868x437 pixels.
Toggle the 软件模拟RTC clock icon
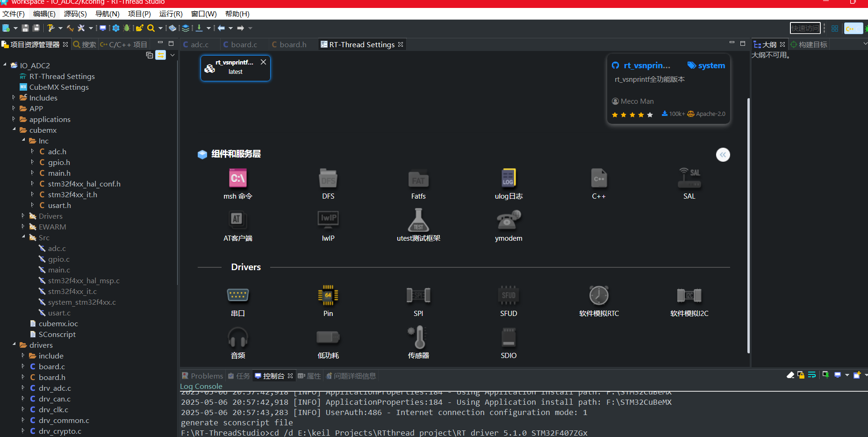599,295
